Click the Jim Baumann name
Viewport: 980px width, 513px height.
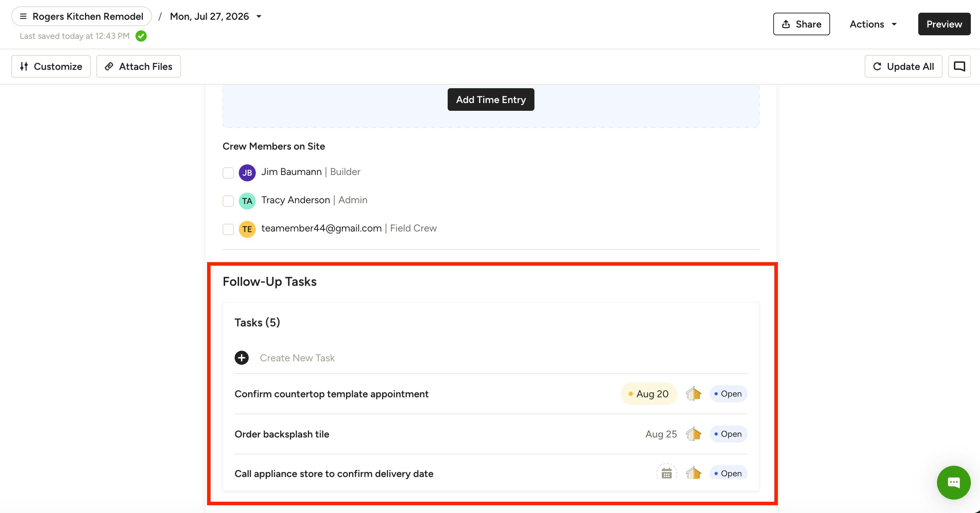291,172
